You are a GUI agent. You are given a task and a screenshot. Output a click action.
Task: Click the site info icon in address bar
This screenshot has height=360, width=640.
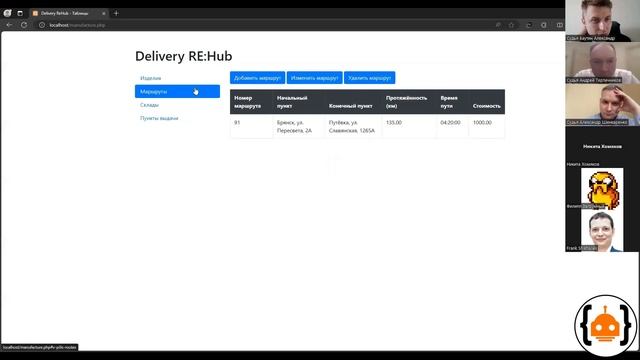[x=42, y=25]
